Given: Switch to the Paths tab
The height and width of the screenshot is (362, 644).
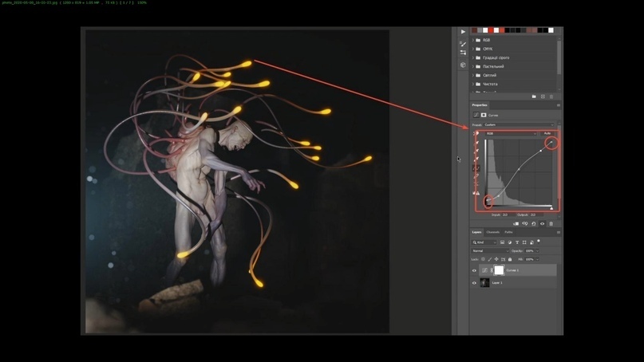Looking at the screenshot, I should coord(508,233).
